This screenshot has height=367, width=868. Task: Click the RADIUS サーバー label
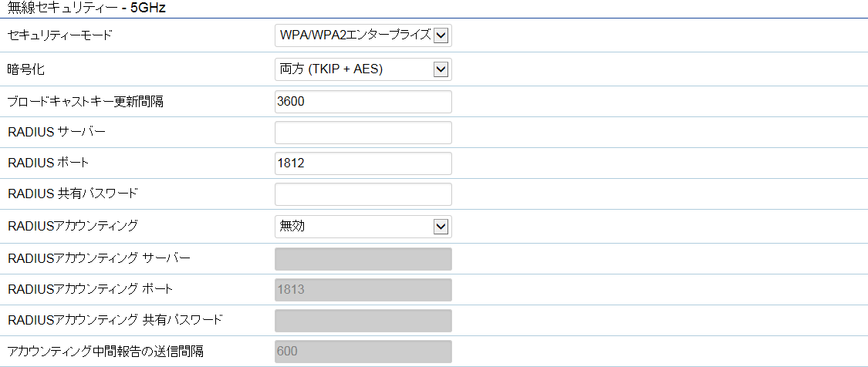pyautogui.click(x=56, y=132)
